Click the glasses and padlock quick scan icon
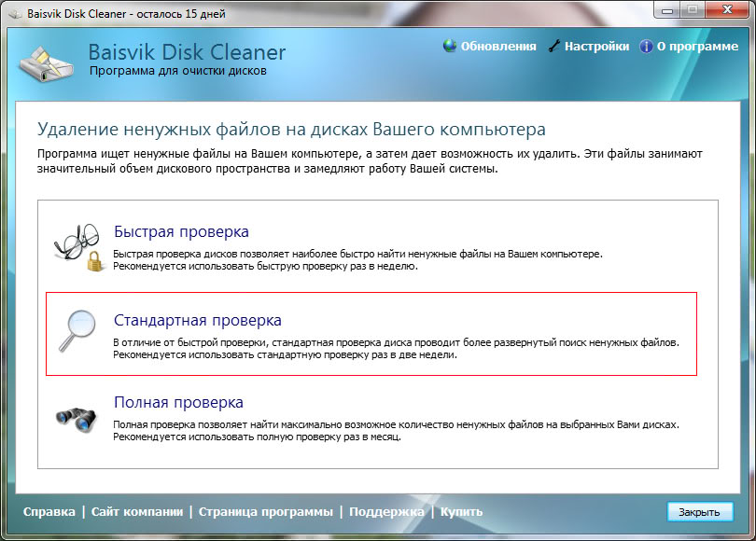This screenshot has width=756, height=541. coord(78,247)
